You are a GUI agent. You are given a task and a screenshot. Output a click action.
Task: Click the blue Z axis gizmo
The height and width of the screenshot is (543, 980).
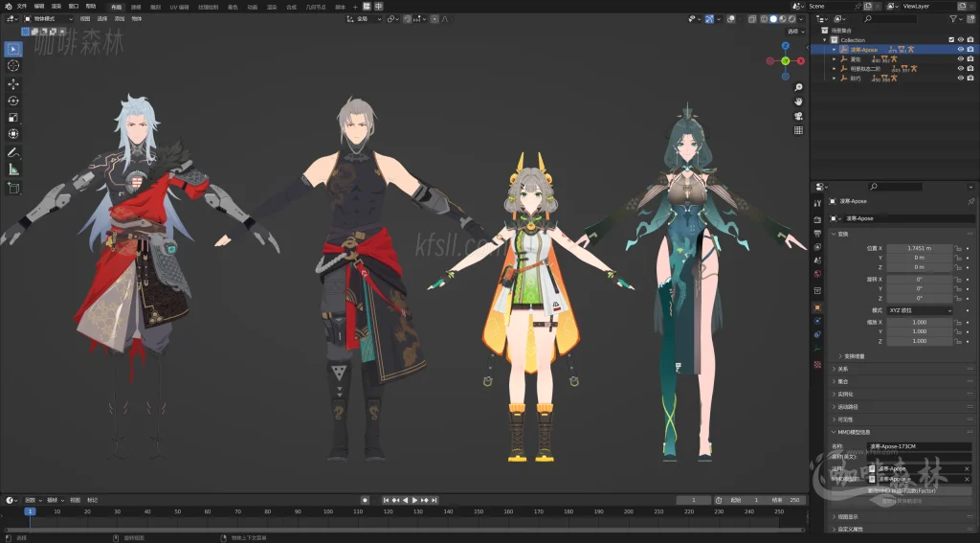tap(786, 46)
